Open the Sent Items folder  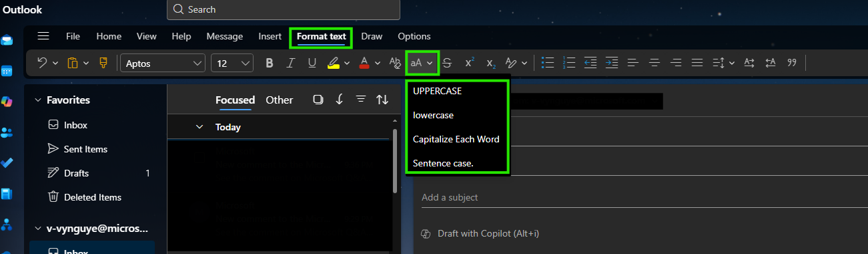[x=85, y=149]
